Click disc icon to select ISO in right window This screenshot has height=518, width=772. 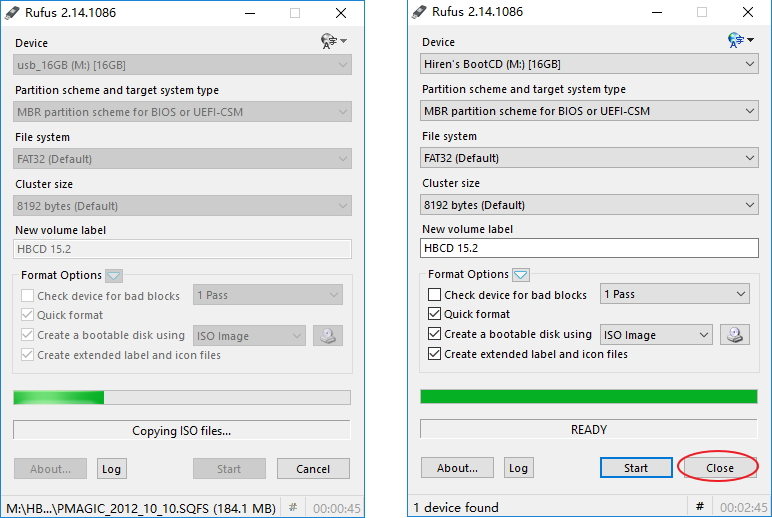point(735,335)
